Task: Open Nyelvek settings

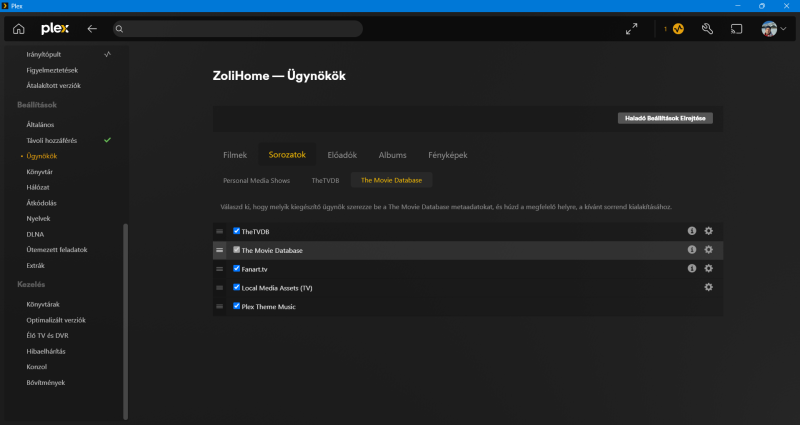Action: point(38,218)
